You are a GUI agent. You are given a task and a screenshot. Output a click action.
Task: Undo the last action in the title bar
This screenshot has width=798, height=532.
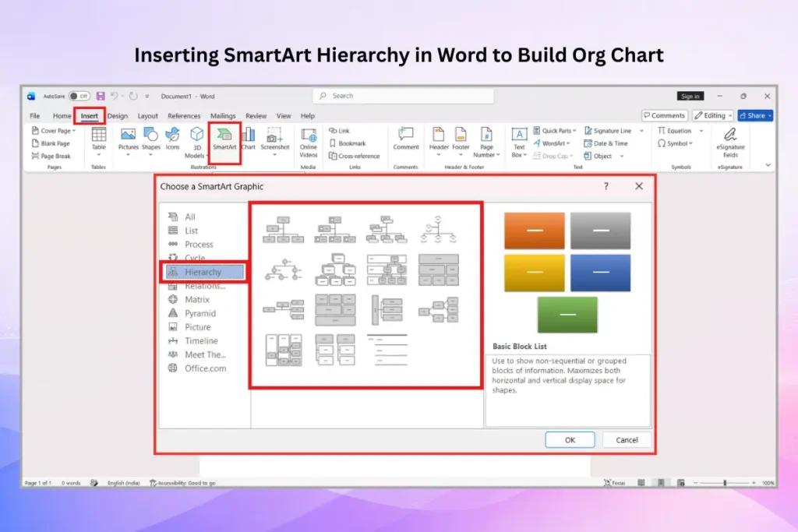coord(115,96)
